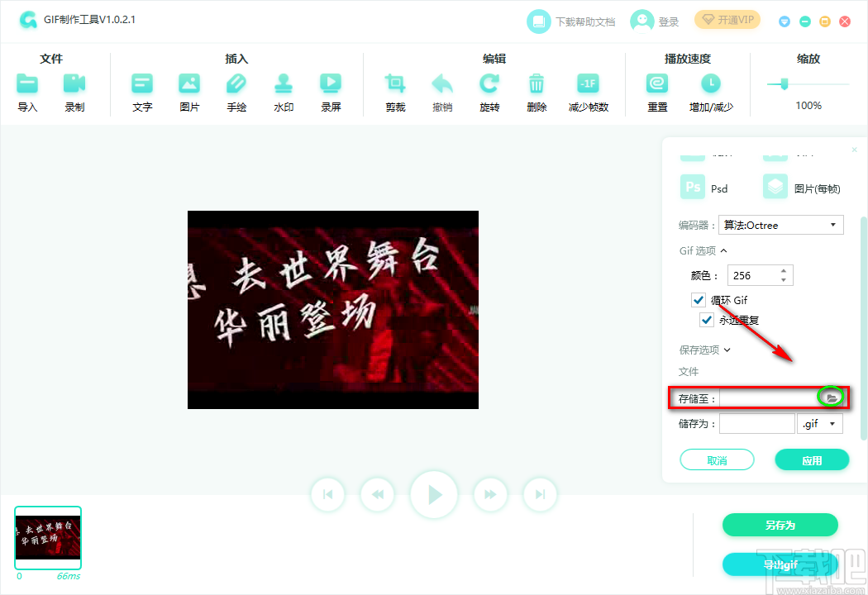
Task: Select the 剪裁 (crop) tool
Action: (395, 85)
